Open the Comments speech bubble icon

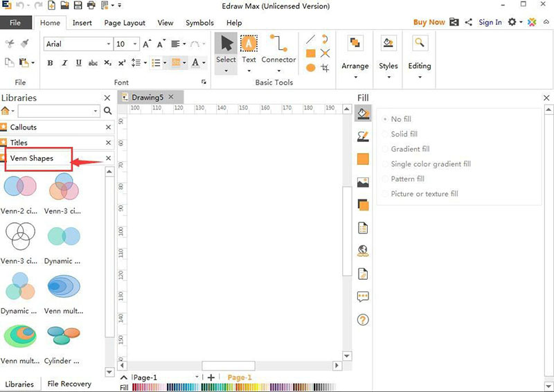click(363, 296)
